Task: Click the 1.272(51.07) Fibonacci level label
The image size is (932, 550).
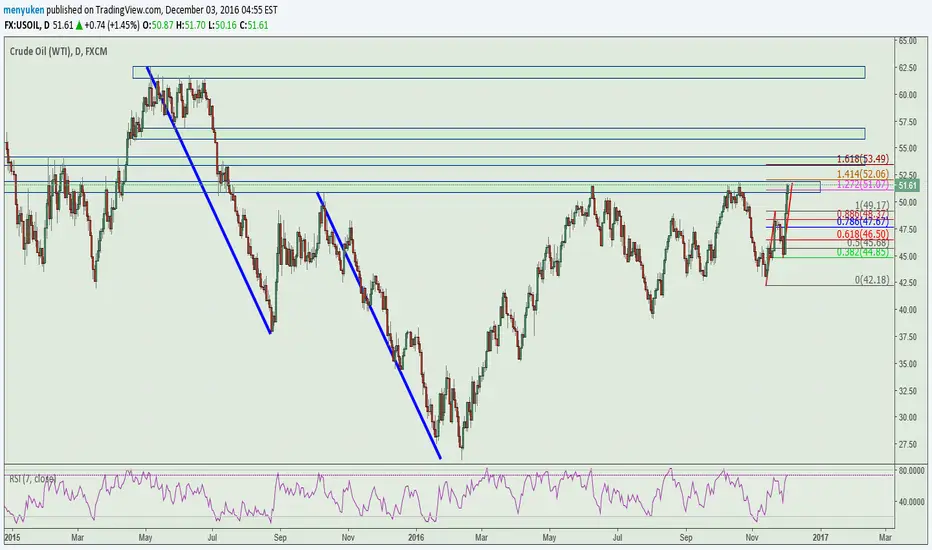Action: 862,184
